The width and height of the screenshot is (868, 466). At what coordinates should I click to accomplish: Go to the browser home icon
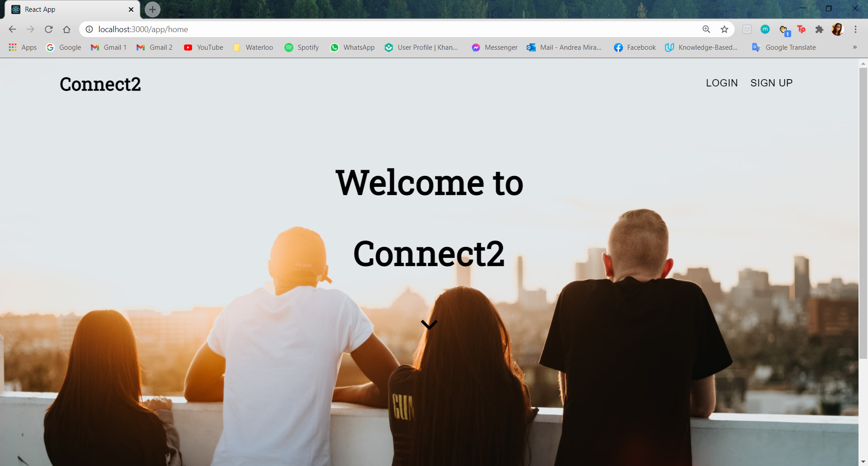coord(67,29)
